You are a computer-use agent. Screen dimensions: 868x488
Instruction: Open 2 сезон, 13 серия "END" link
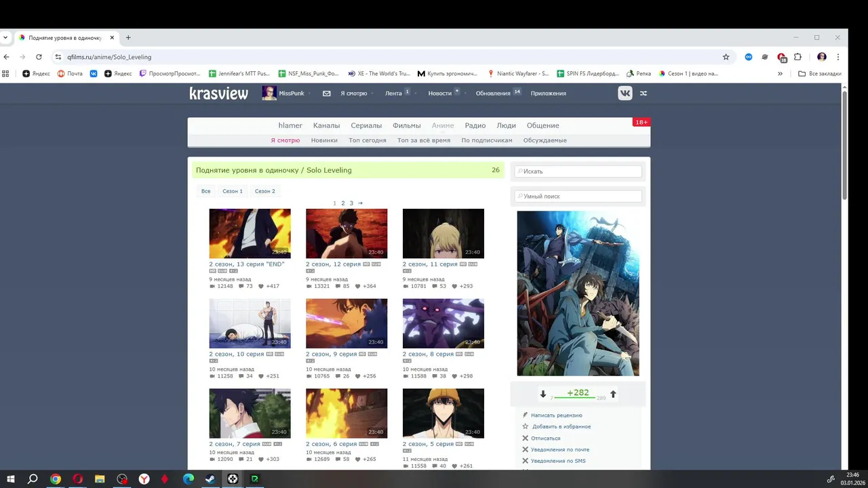(247, 264)
